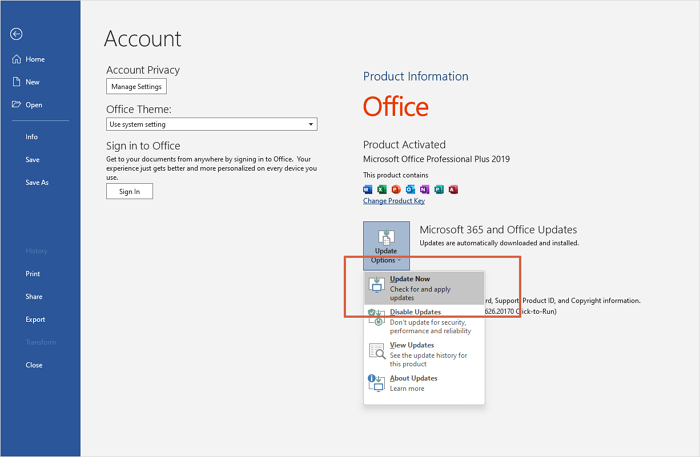Click the Account page title

(x=142, y=38)
